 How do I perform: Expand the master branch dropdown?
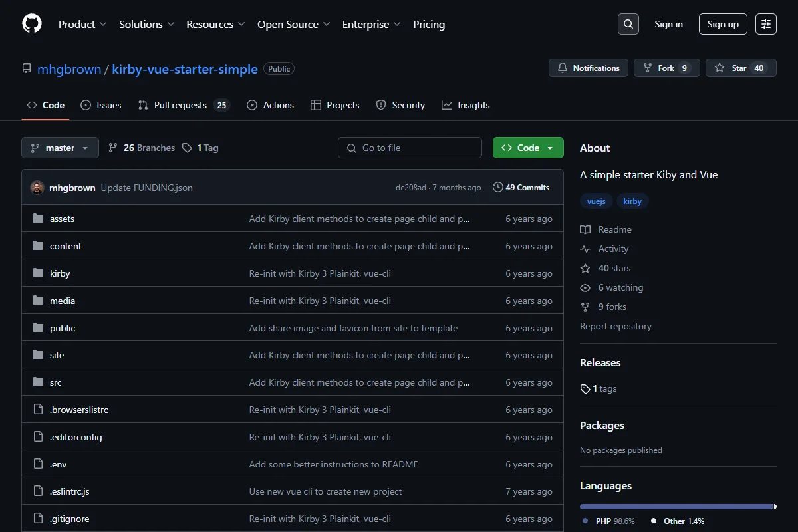(60, 148)
